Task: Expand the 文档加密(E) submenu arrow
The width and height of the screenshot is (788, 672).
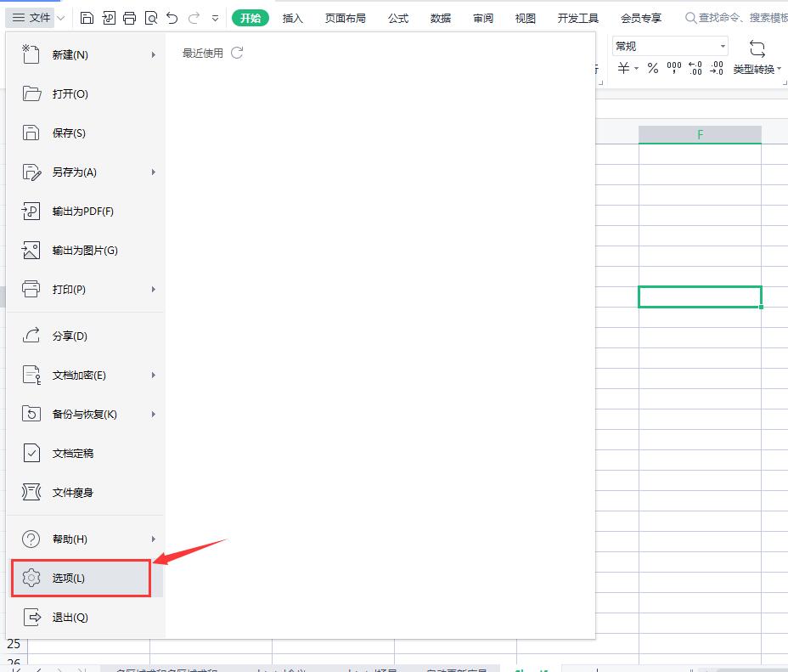Action: click(x=154, y=376)
